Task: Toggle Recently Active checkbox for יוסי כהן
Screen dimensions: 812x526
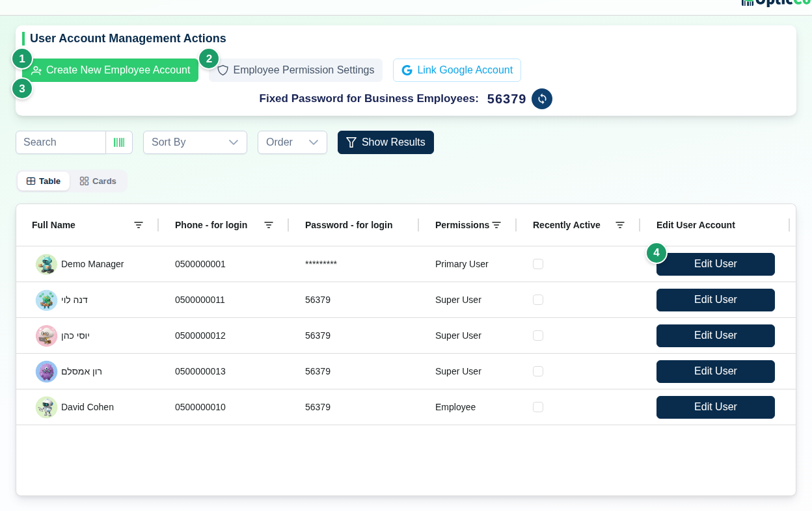Action: 538,335
